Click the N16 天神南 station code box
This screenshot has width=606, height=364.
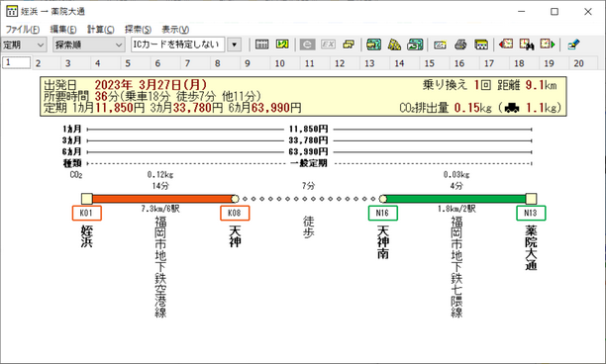[x=382, y=213]
